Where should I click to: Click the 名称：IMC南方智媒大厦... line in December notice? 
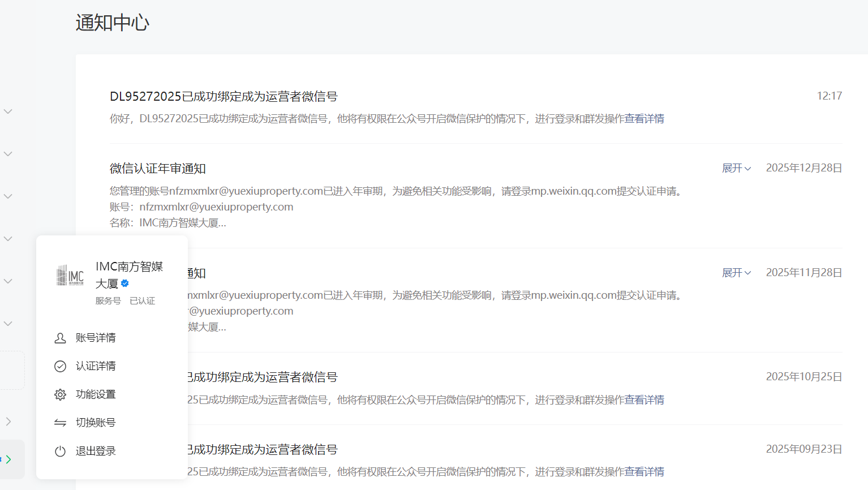[168, 223]
